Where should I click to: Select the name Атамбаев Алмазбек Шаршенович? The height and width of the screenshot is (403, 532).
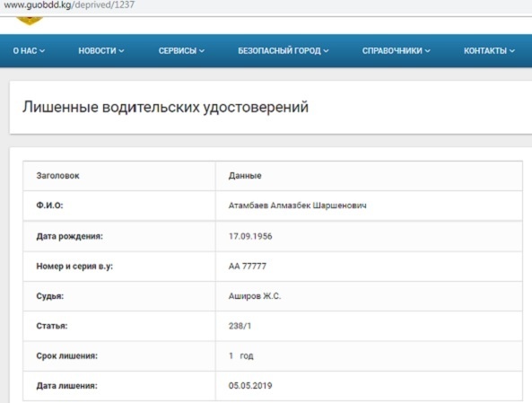[297, 206]
